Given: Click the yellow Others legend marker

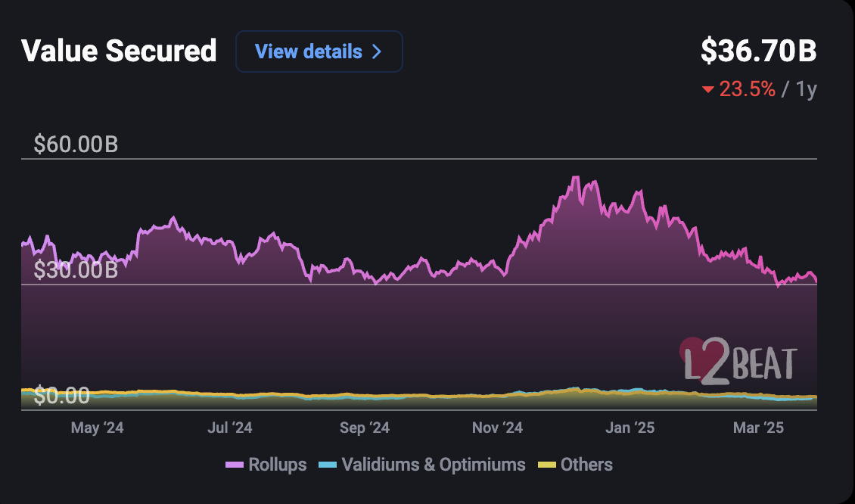Looking at the screenshot, I should coord(547,465).
